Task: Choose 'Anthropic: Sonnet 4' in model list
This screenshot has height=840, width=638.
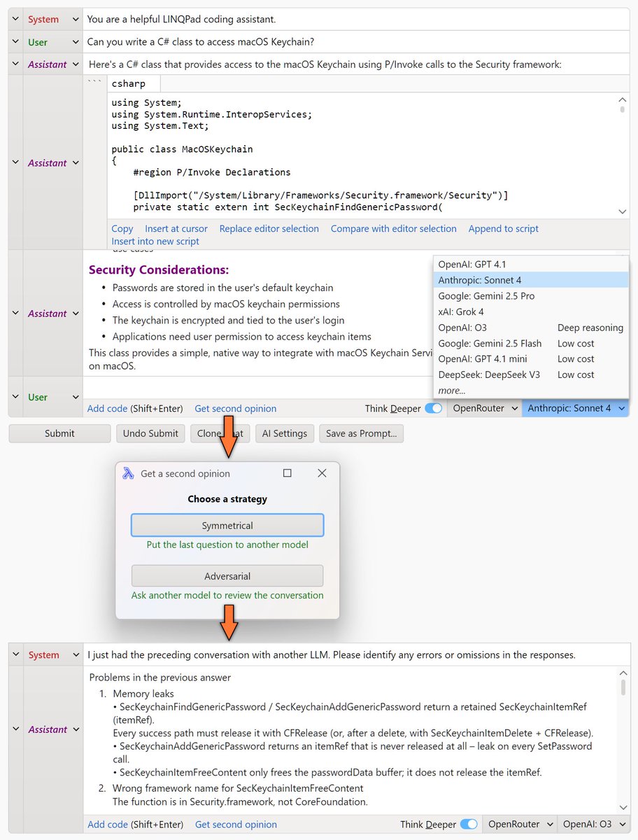Action: 531,280
